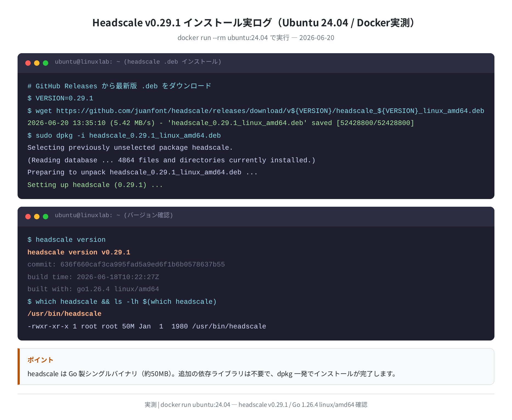
Task: Click the comment line about GitHub Releases
Action: pos(119,86)
